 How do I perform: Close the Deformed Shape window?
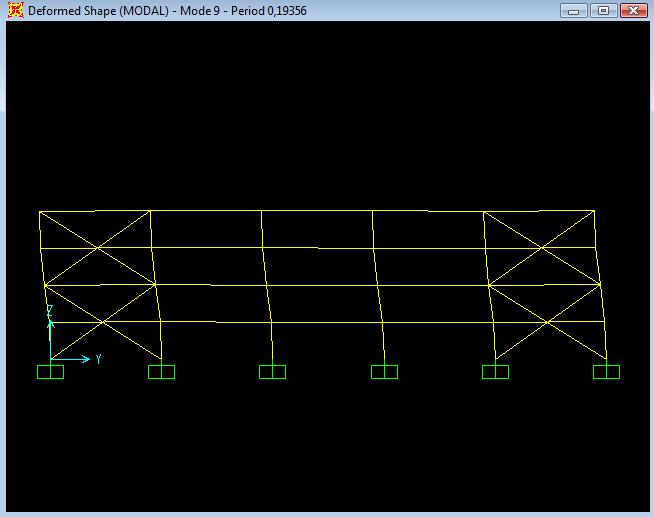click(x=634, y=11)
